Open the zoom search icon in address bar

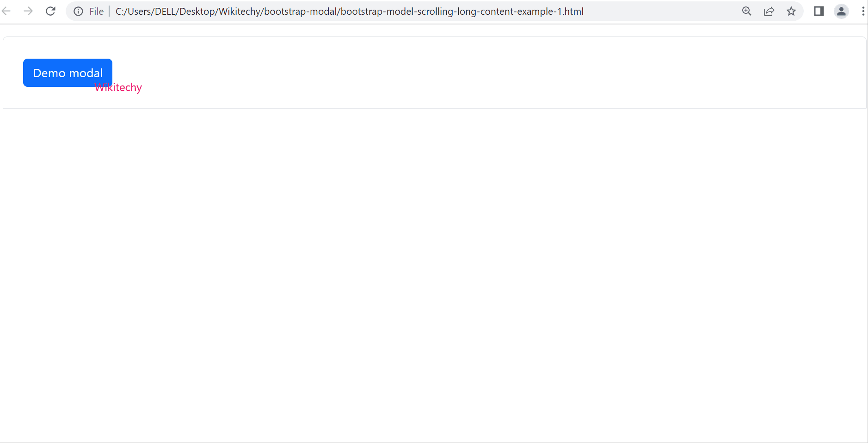point(747,11)
